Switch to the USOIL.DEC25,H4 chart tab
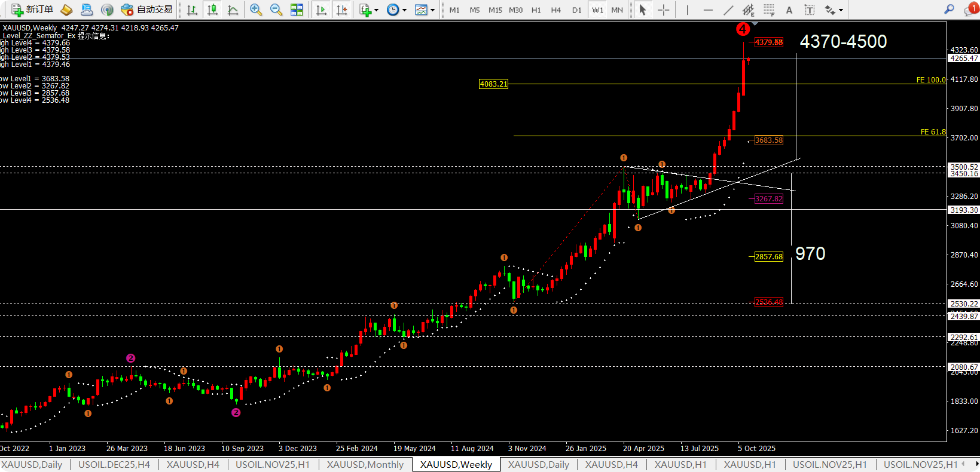 tap(114, 465)
